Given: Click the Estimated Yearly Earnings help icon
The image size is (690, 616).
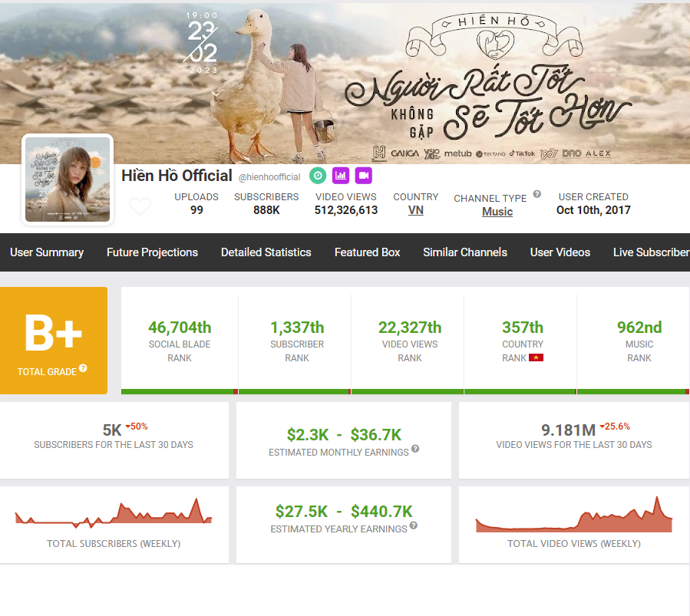Looking at the screenshot, I should click(x=413, y=525).
